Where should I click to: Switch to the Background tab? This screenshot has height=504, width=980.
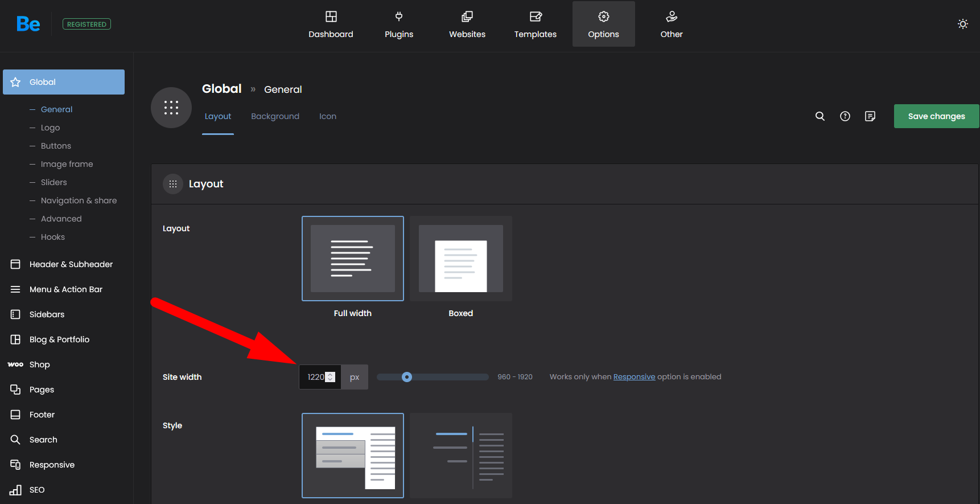point(275,116)
